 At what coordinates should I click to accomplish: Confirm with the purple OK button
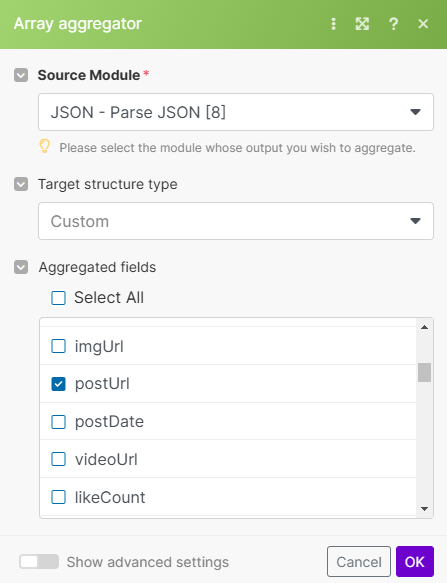[x=415, y=561]
